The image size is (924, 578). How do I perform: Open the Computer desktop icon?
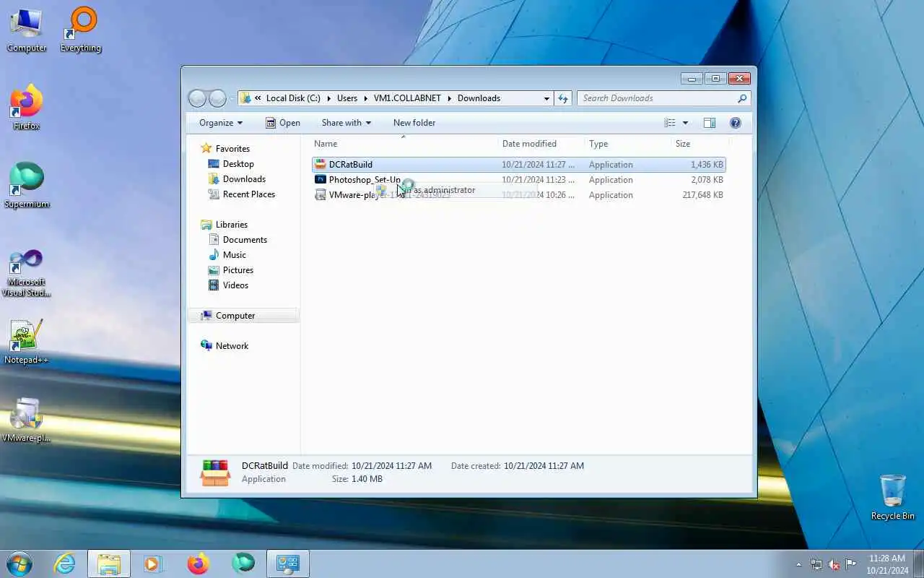coord(27,31)
